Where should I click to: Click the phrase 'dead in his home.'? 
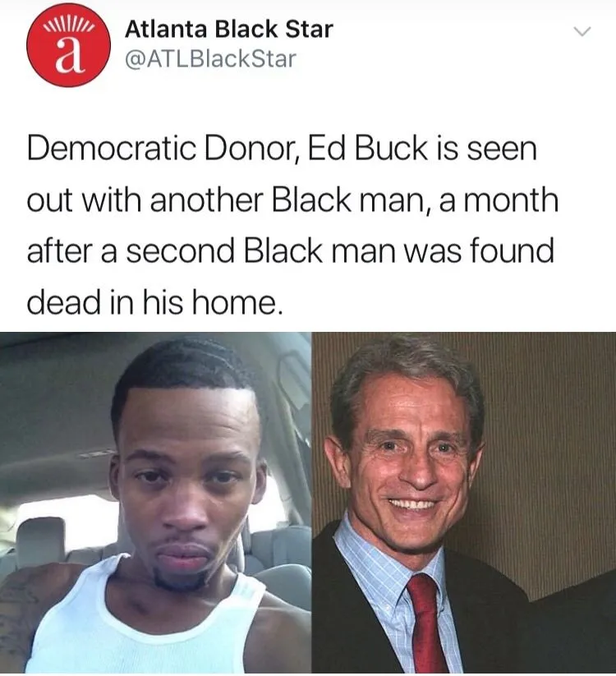click(x=155, y=301)
